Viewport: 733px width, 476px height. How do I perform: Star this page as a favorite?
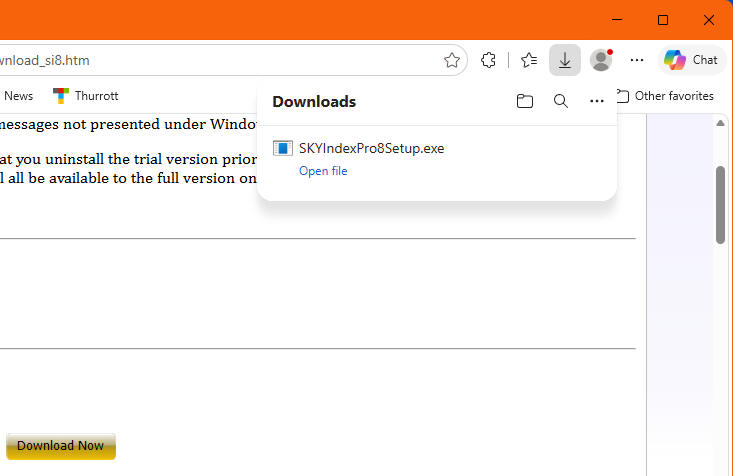(452, 60)
